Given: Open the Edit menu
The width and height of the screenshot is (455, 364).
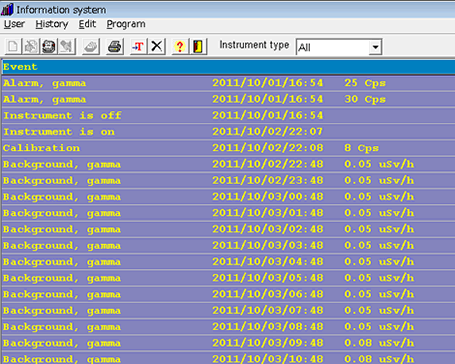Looking at the screenshot, I should click(x=87, y=24).
